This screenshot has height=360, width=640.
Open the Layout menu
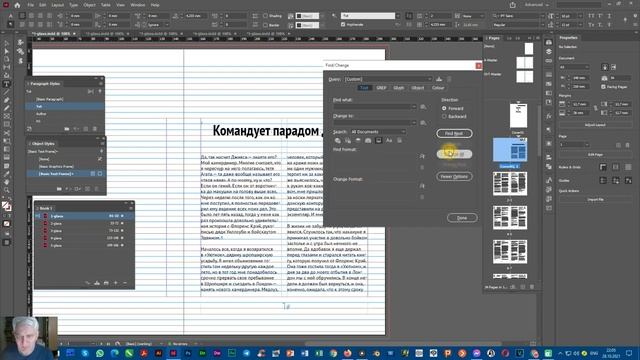tap(58, 5)
